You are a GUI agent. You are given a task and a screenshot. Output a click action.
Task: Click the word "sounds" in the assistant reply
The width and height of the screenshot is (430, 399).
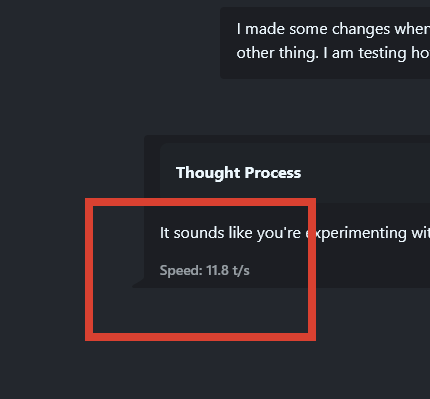pos(199,233)
